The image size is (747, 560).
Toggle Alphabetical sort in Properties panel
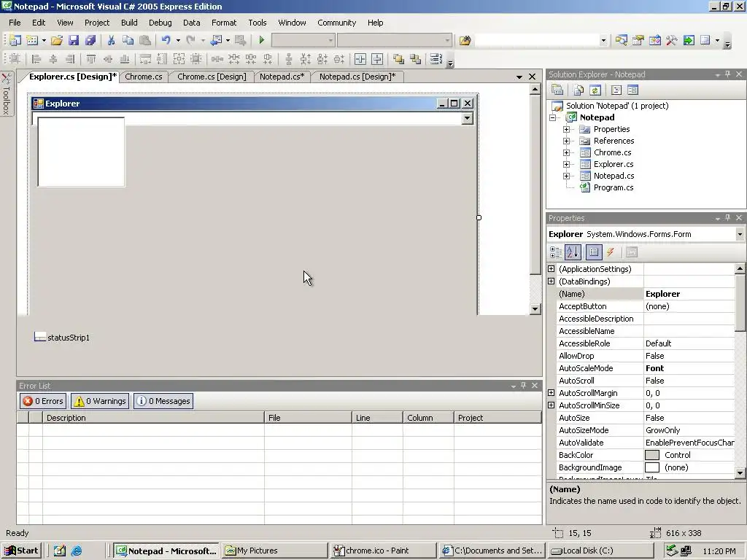(573, 252)
